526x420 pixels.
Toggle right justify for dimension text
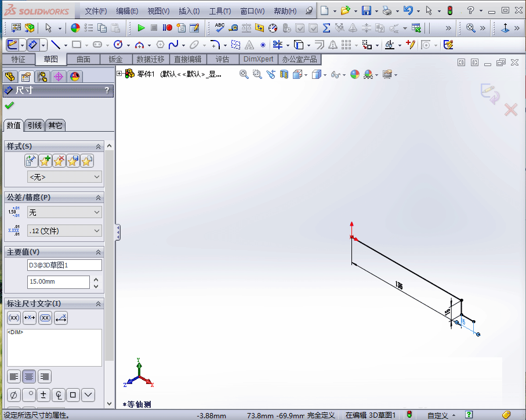pyautogui.click(x=44, y=376)
